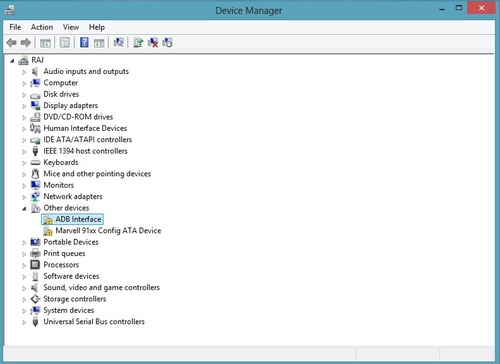Open Properties toolbar icon
The height and width of the screenshot is (364, 500).
point(65,43)
